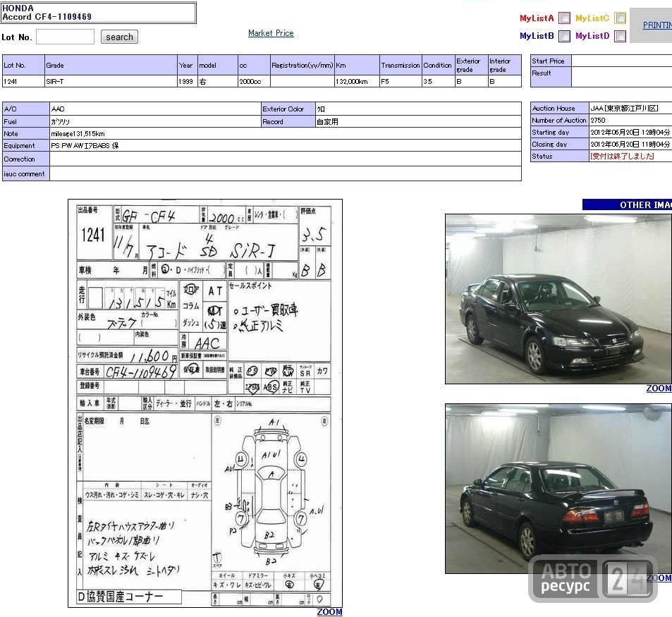
Task: Select the transmission value F5
Action: point(401,81)
